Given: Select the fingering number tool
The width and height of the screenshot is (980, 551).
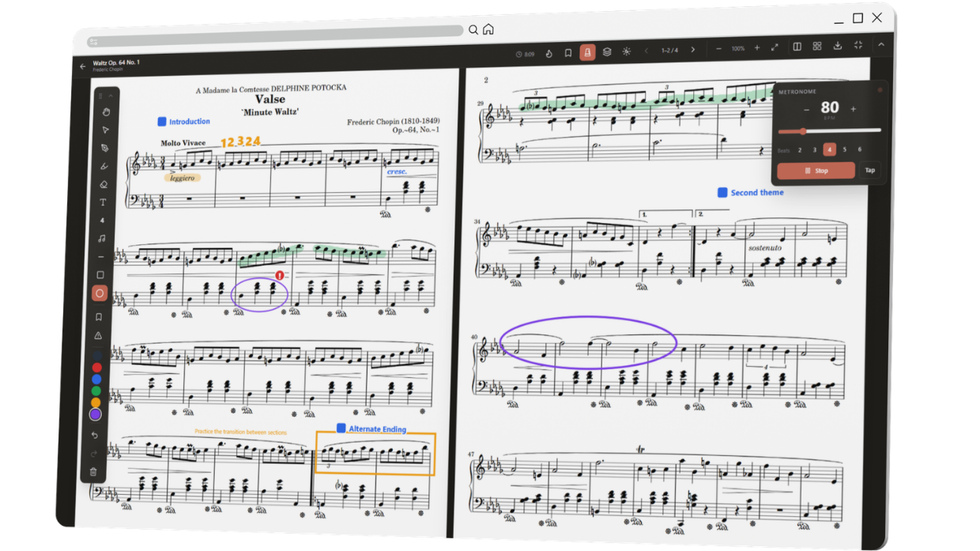Looking at the screenshot, I should 102,221.
